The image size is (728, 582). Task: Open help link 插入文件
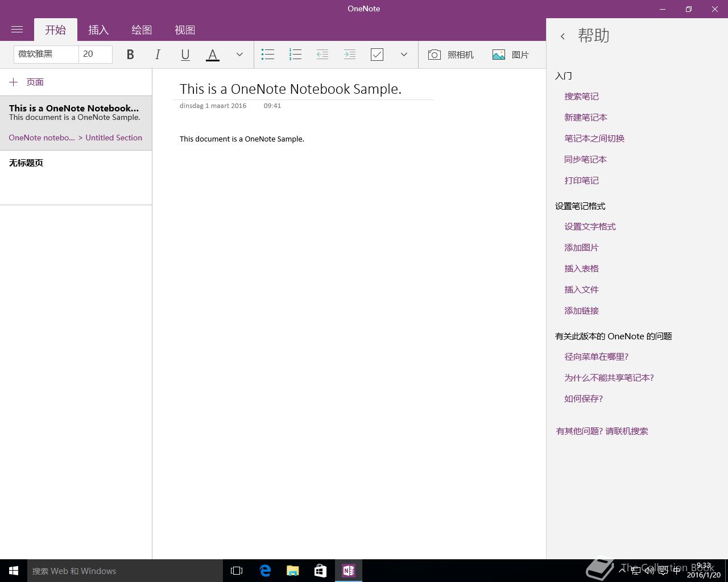(581, 290)
